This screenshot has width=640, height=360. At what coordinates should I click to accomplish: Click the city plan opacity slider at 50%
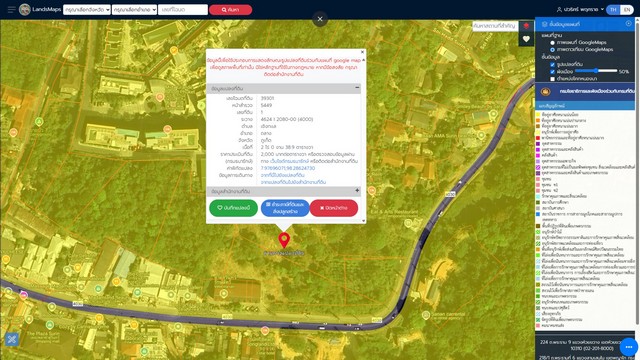click(x=596, y=71)
